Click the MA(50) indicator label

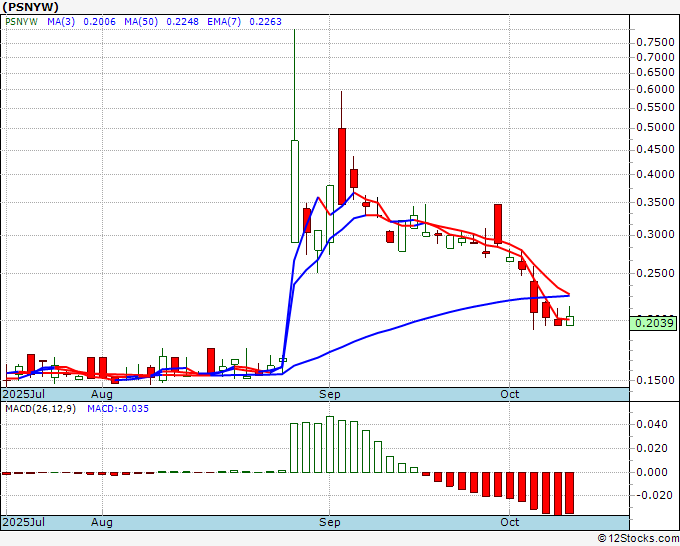tap(141, 22)
